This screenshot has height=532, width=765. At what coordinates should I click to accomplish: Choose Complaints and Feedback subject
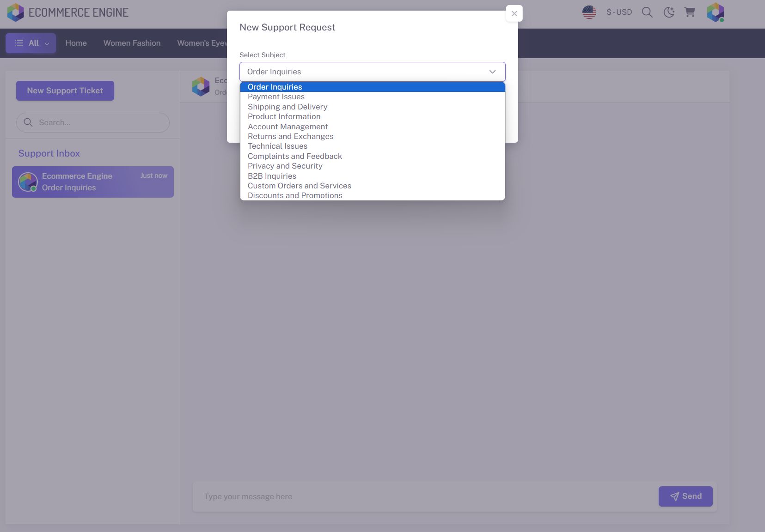coord(373,156)
